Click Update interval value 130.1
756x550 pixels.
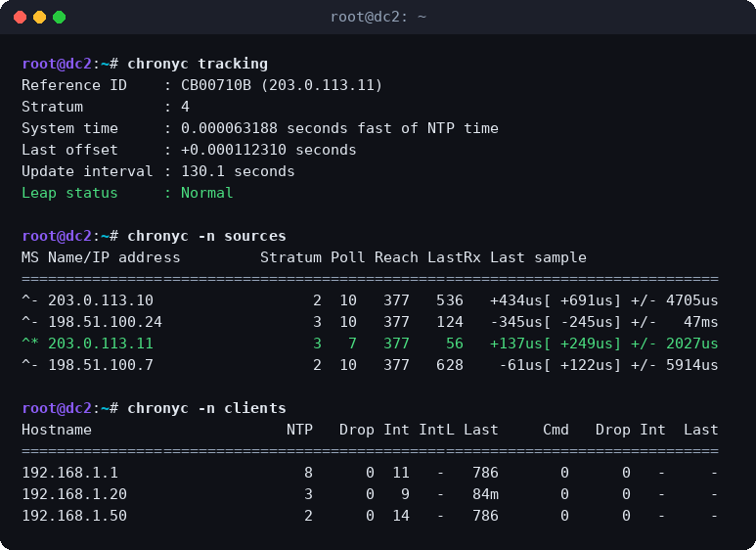pyautogui.click(x=202, y=171)
